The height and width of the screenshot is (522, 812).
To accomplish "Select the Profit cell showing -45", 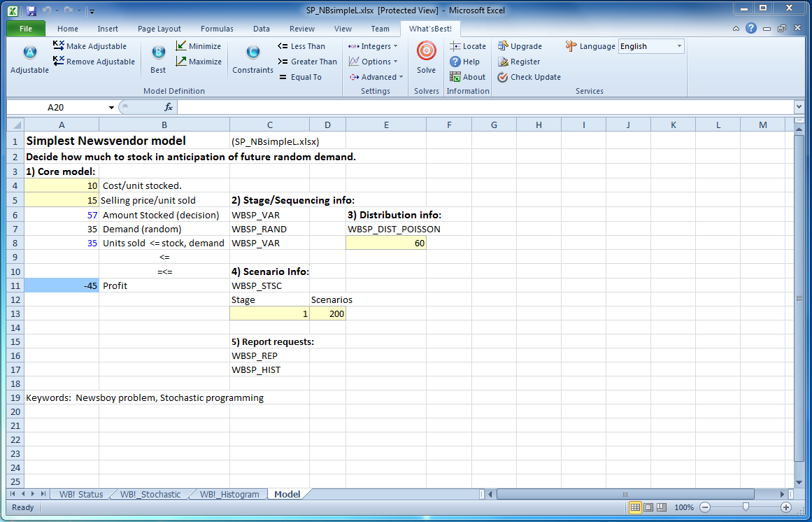I will 62,285.
